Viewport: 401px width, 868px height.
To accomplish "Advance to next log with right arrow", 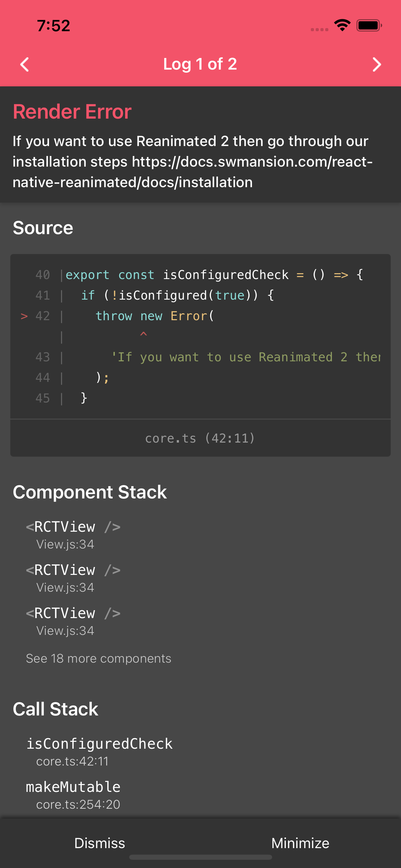I will click(376, 64).
